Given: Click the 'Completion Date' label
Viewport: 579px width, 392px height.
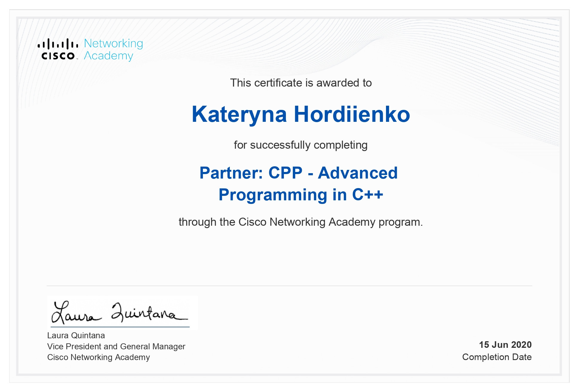Looking at the screenshot, I should pyautogui.click(x=497, y=357).
